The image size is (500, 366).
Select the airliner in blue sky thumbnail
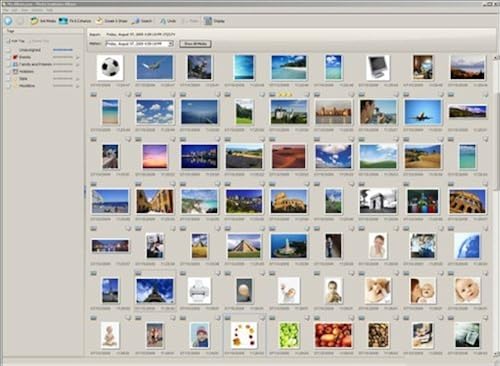pyautogui.click(x=423, y=112)
